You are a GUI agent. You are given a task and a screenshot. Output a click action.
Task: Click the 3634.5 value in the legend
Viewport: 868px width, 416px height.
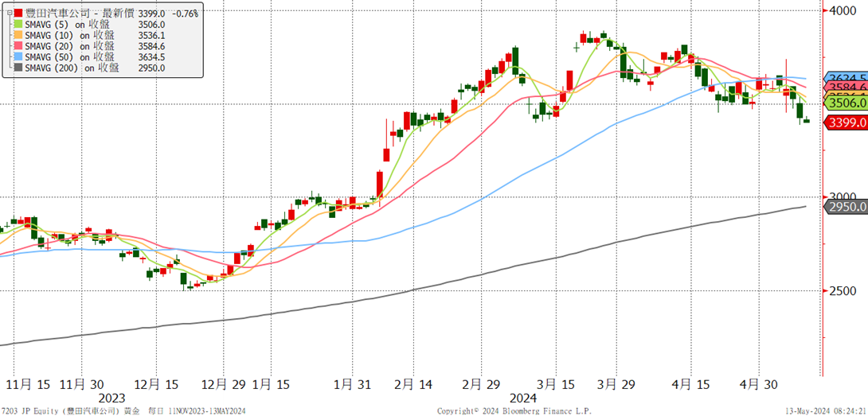(x=152, y=57)
